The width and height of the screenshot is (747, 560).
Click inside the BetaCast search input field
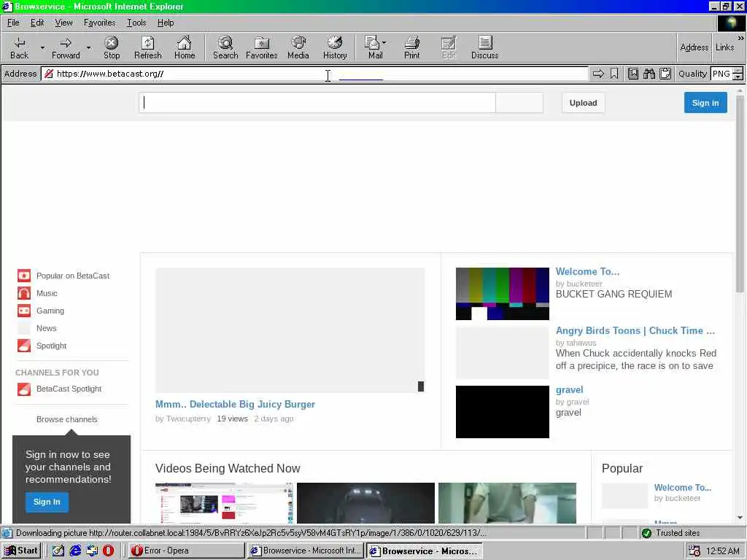317,103
